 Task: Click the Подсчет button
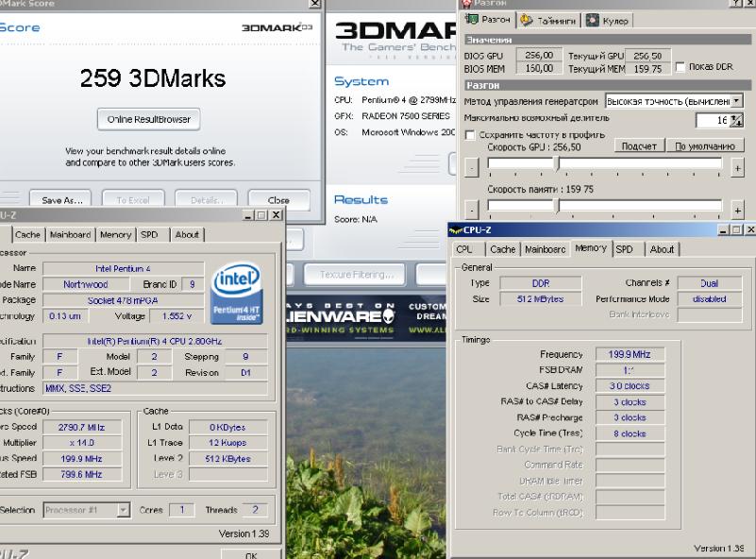click(x=639, y=145)
